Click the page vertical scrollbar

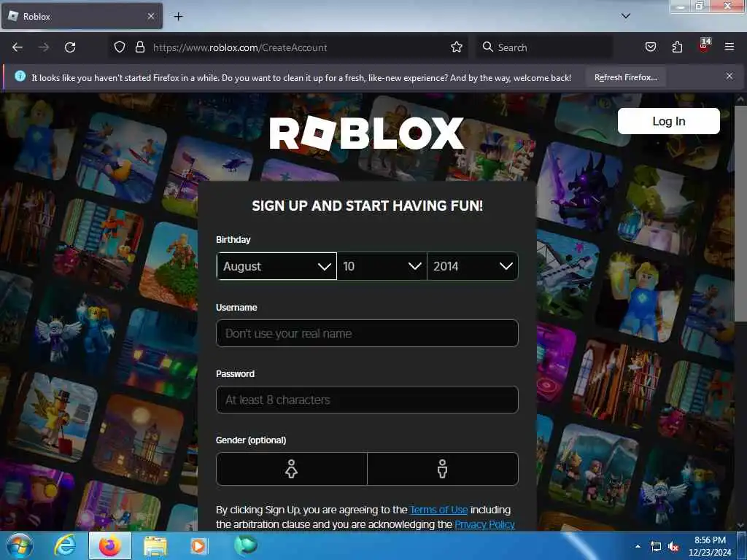740,214
